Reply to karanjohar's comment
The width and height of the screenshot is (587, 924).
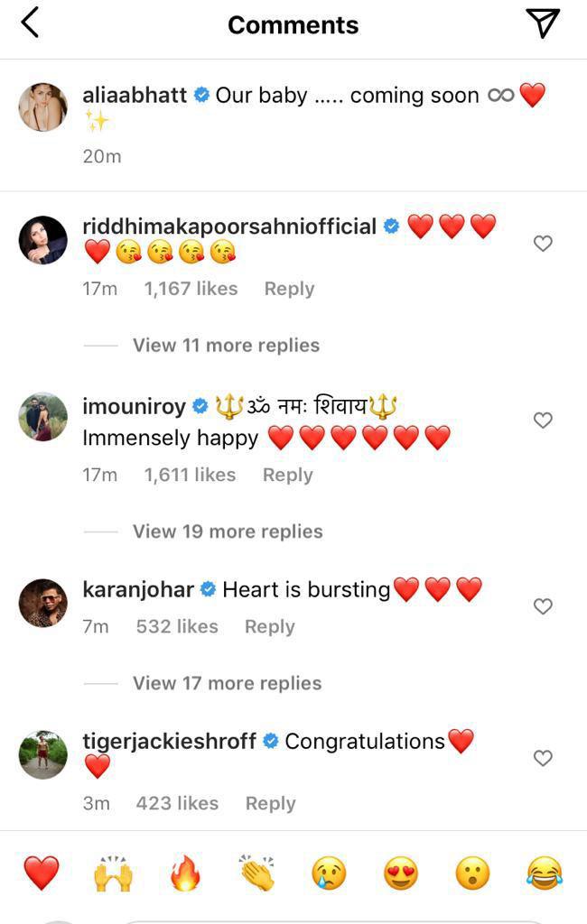click(269, 626)
